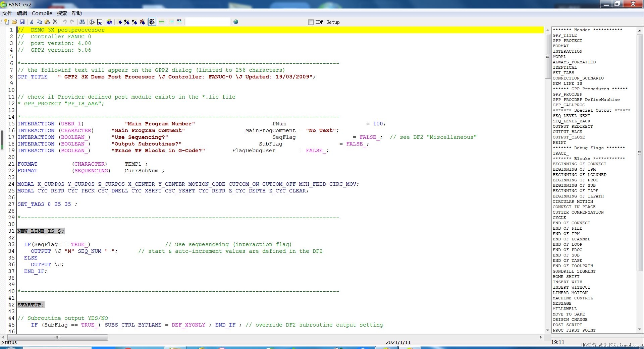The width and height of the screenshot is (644, 349).
Task: Open the 文件 menu
Action: click(x=7, y=13)
